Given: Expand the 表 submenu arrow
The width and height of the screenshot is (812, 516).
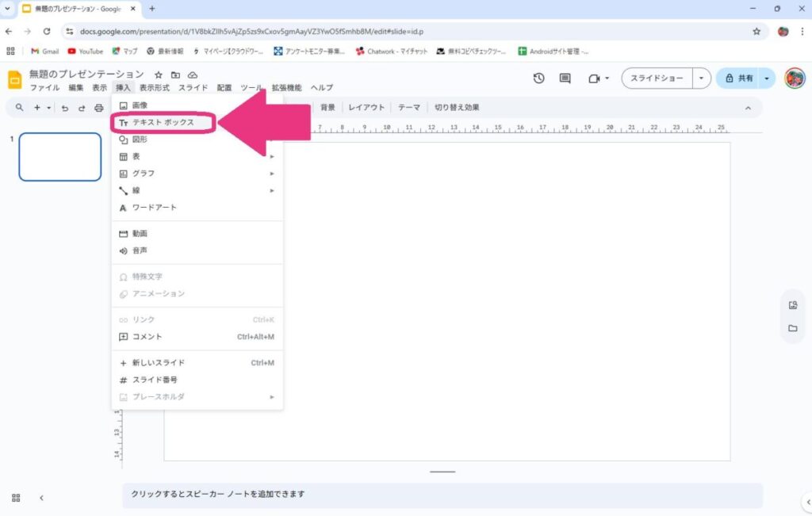Looking at the screenshot, I should pos(272,156).
